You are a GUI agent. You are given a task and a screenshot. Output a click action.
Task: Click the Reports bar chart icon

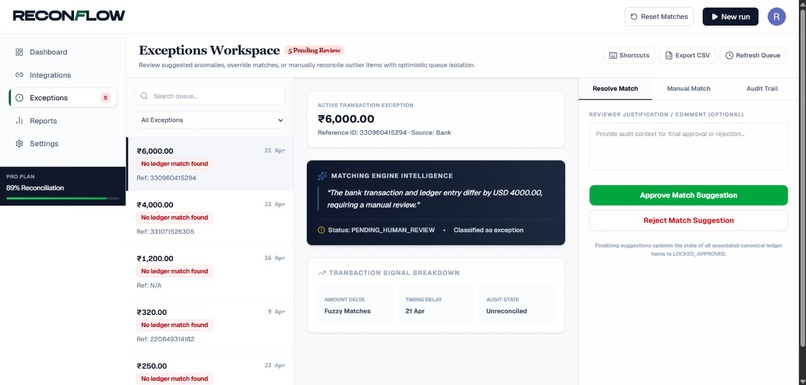(x=20, y=121)
